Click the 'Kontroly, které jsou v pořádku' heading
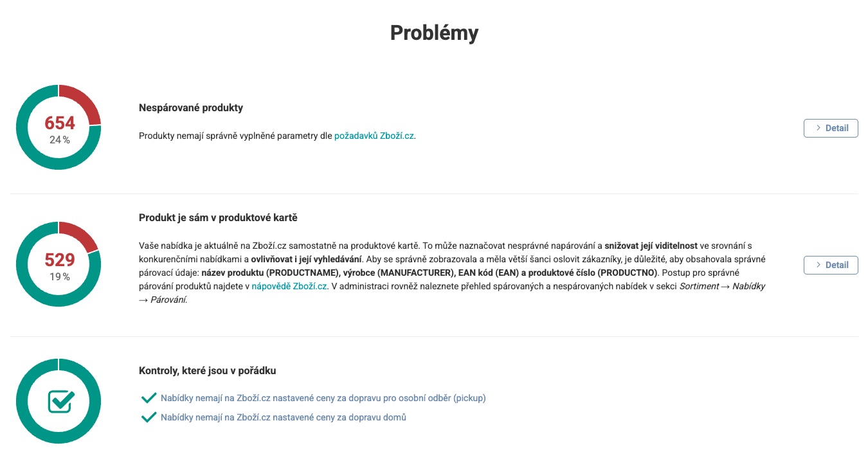The image size is (868, 459). (208, 370)
